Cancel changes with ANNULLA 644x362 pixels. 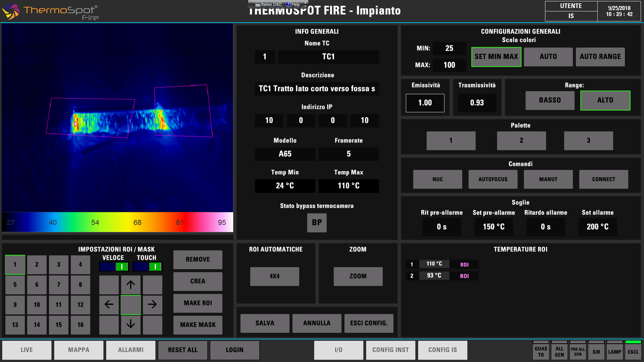click(x=317, y=323)
